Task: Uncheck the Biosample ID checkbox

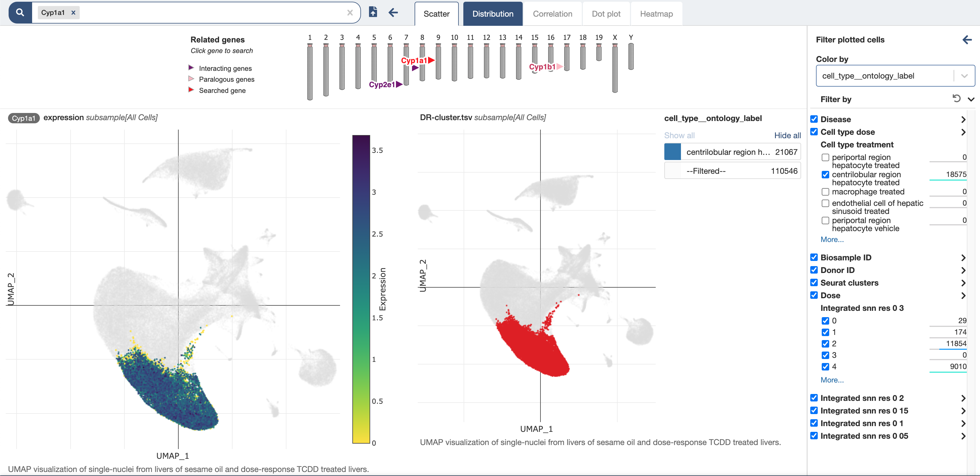Action: point(814,257)
